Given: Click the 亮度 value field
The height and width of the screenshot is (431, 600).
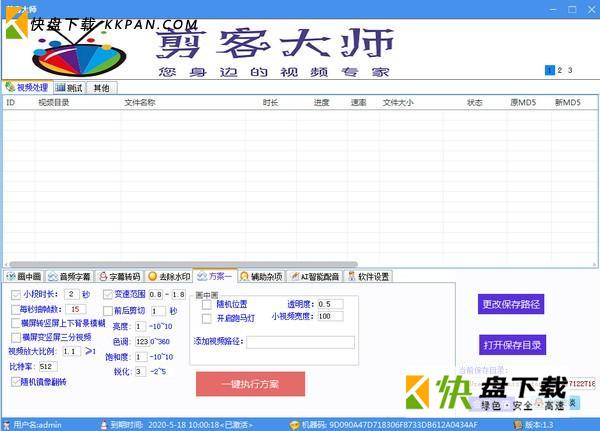Looking at the screenshot, I should [140, 327].
